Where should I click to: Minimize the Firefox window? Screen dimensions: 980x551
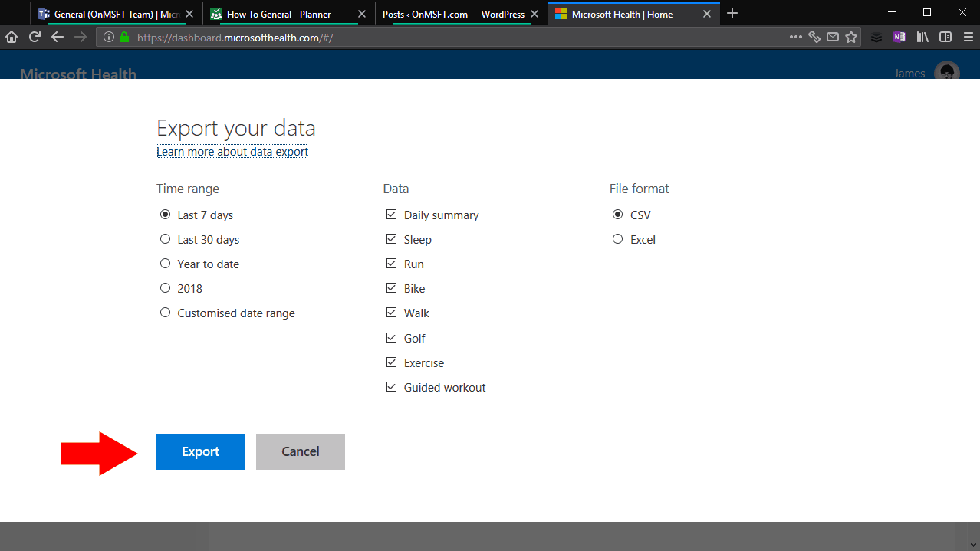[x=892, y=12]
